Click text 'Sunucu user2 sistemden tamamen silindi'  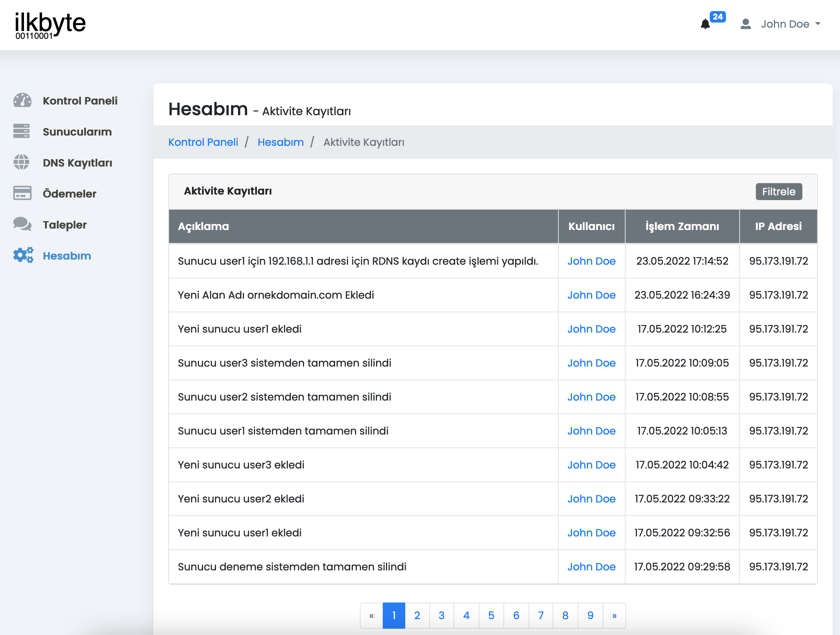285,397
